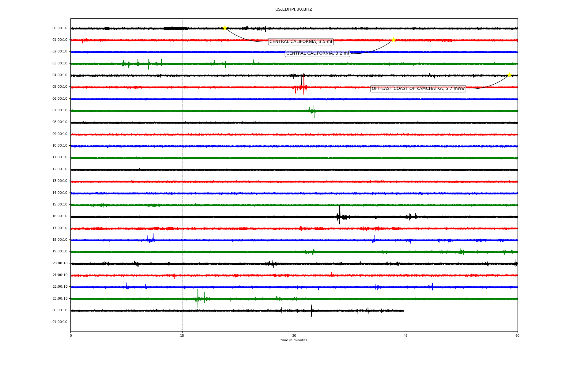Viewport: 588px width, 368px height.
Task: Click the green spike on the 07:00:10 trace
Action: [x=314, y=111]
